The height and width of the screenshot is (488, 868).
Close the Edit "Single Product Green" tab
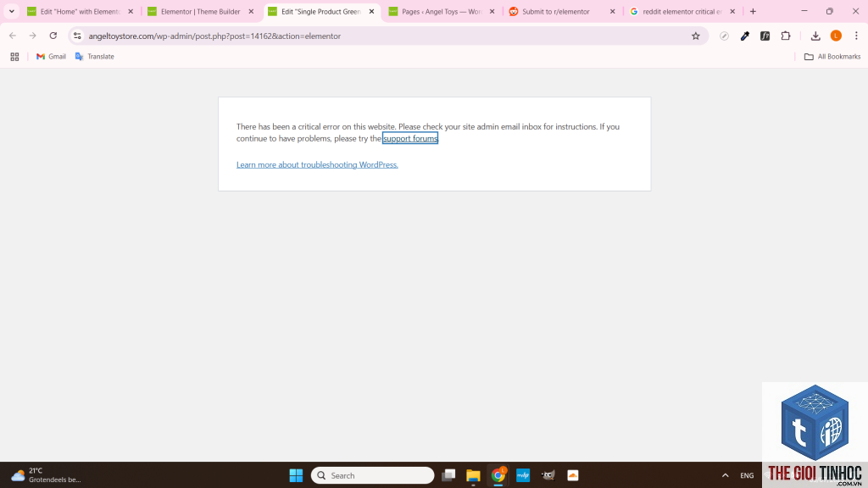[371, 11]
